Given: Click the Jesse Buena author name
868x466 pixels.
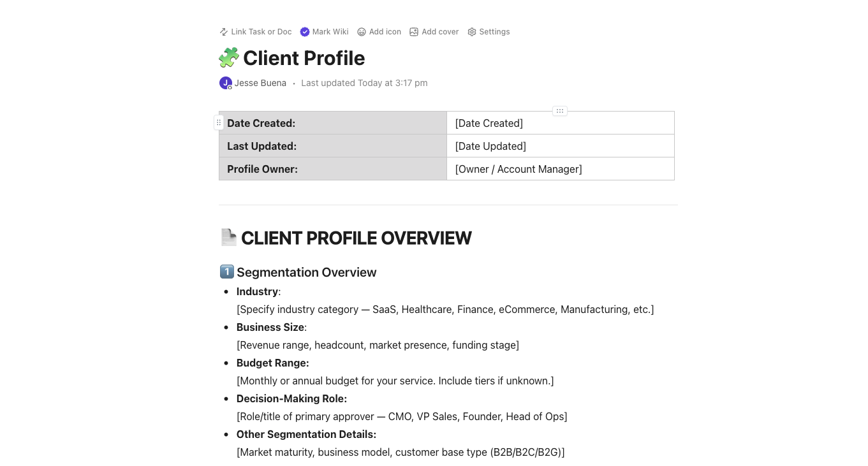Looking at the screenshot, I should click(260, 83).
